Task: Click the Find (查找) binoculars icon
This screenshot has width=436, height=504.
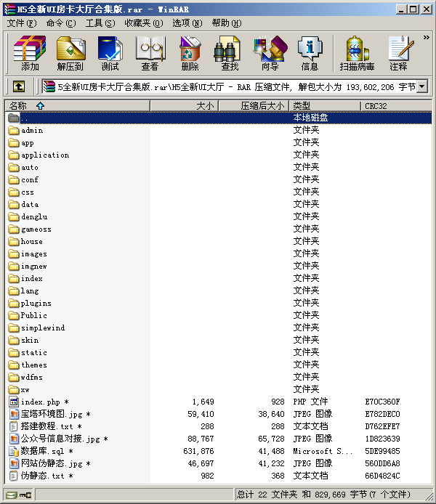Action: (x=230, y=53)
